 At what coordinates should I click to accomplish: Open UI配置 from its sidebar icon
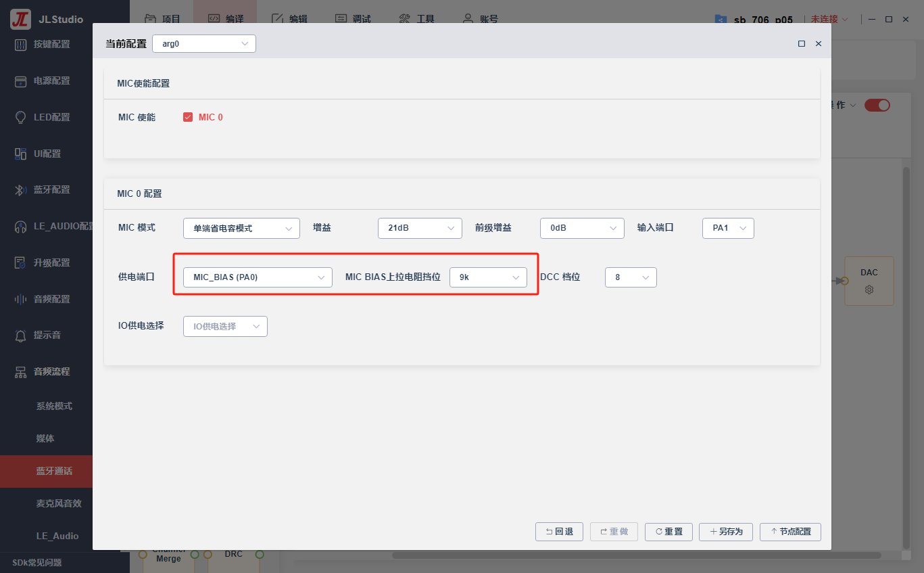click(21, 154)
